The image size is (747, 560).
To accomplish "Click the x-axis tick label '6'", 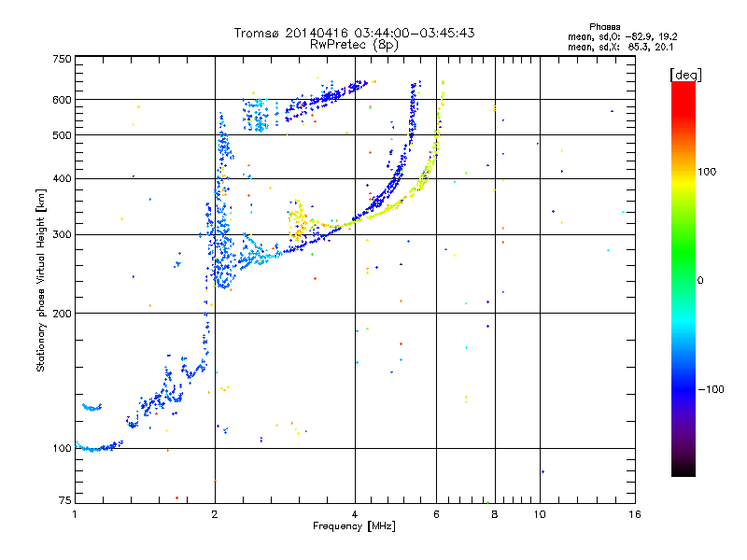I will coord(436,514).
